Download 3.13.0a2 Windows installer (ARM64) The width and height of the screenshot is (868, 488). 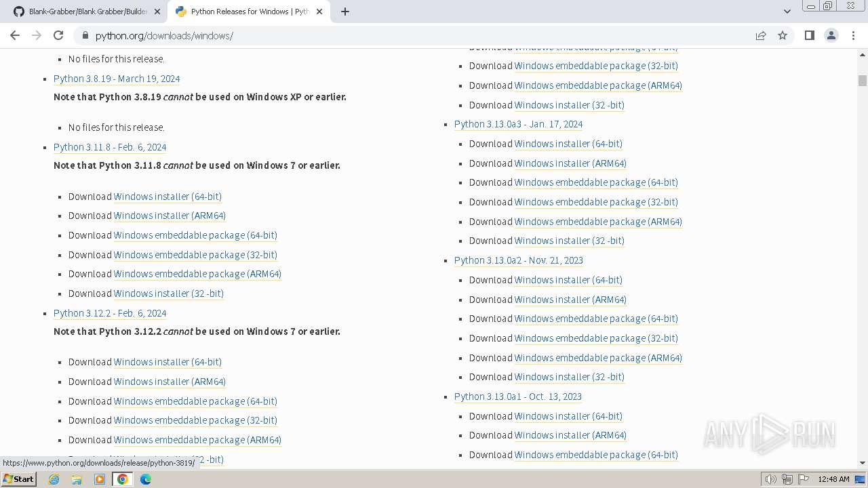pyautogui.click(x=570, y=300)
